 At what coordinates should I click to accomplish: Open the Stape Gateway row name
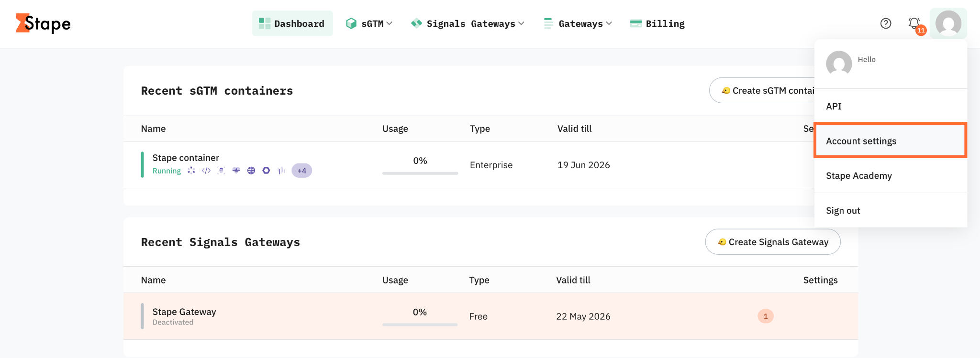(184, 312)
